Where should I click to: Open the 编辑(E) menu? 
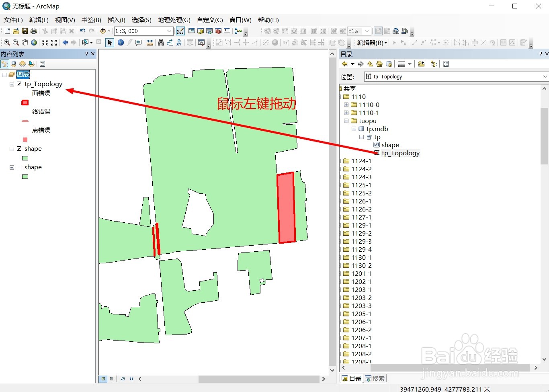(39, 20)
